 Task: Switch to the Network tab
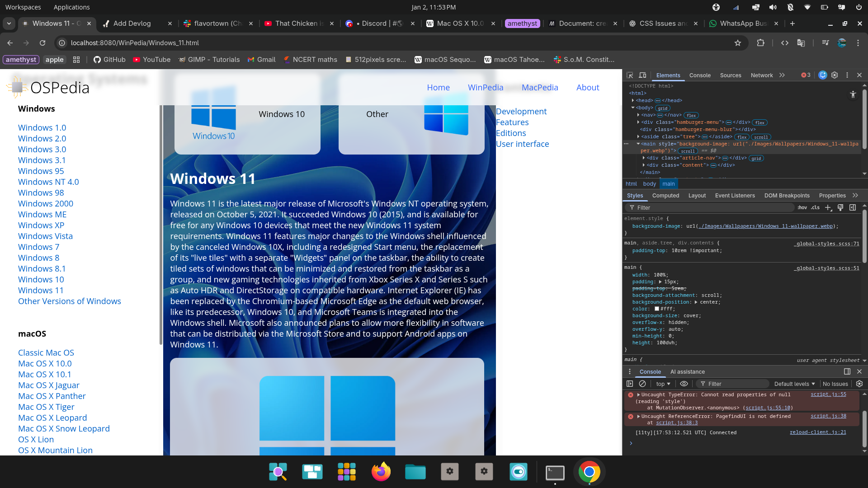point(761,75)
